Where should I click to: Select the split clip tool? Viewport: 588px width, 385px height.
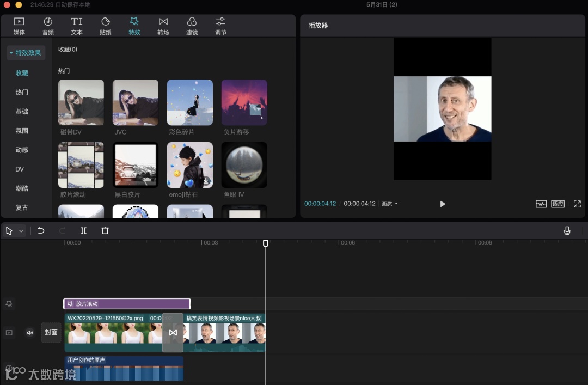coord(83,231)
